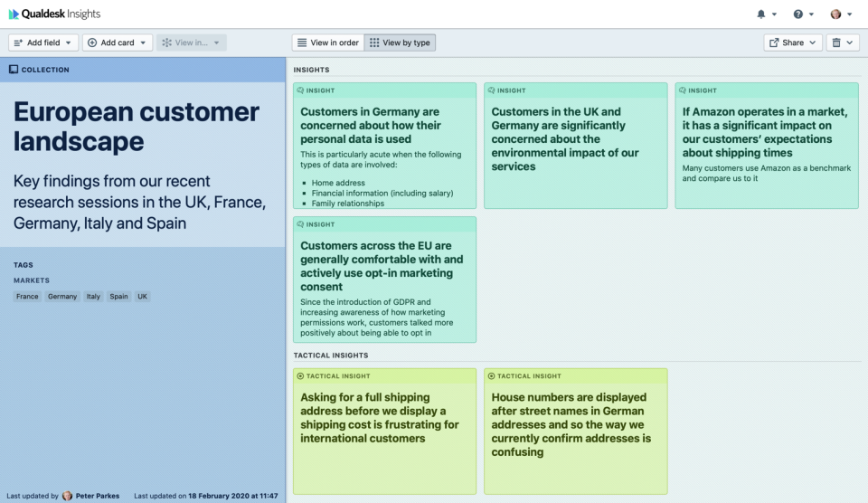Open the trash delete dropdown
Viewport: 868px width, 503px height.
click(x=842, y=43)
